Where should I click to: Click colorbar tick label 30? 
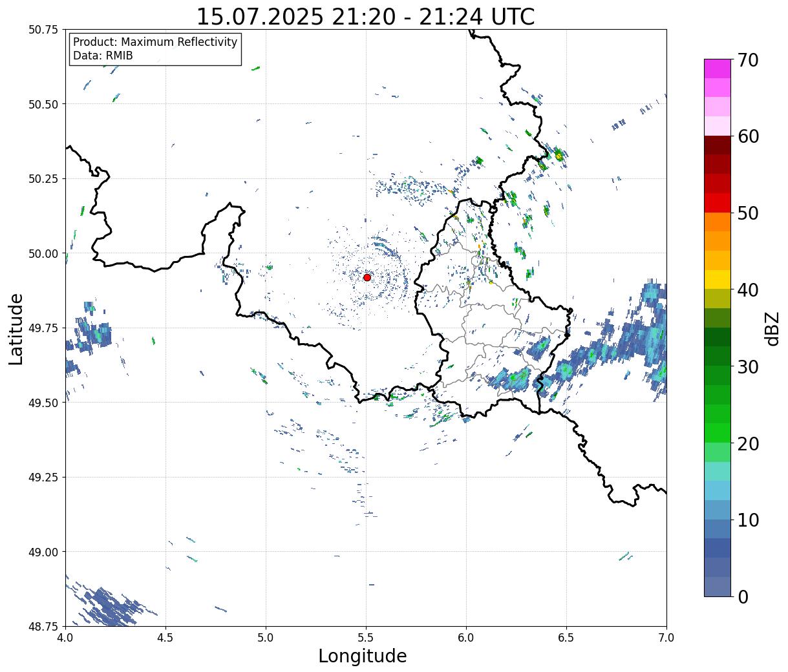(749, 366)
